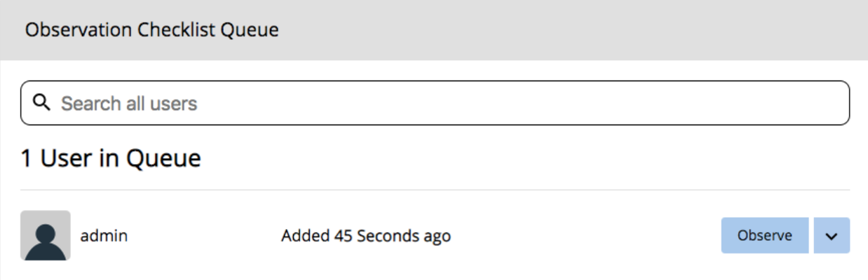Screen dimensions: 868x280
Task: Click the 1 User in Queue heading
Action: [x=111, y=159]
